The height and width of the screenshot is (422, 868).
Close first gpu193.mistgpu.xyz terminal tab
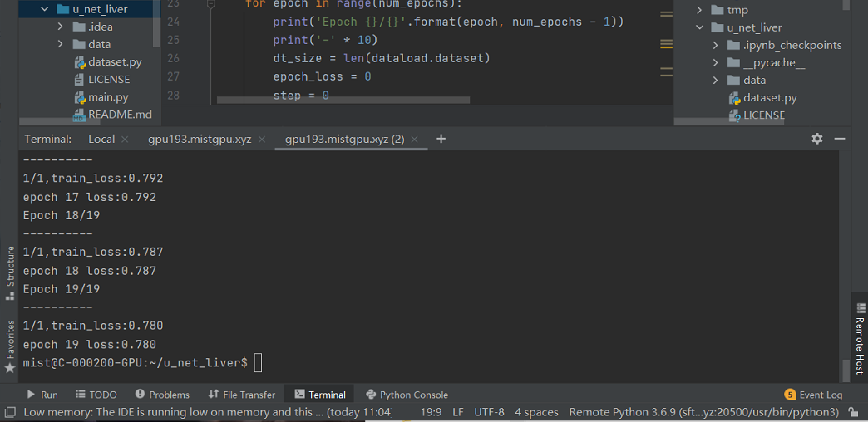click(x=262, y=140)
